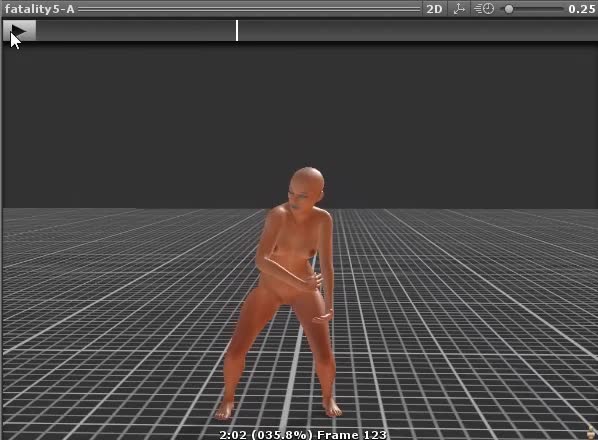Toggle the 2D preview mode
Image resolution: width=598 pixels, height=440 pixels.
[434, 9]
